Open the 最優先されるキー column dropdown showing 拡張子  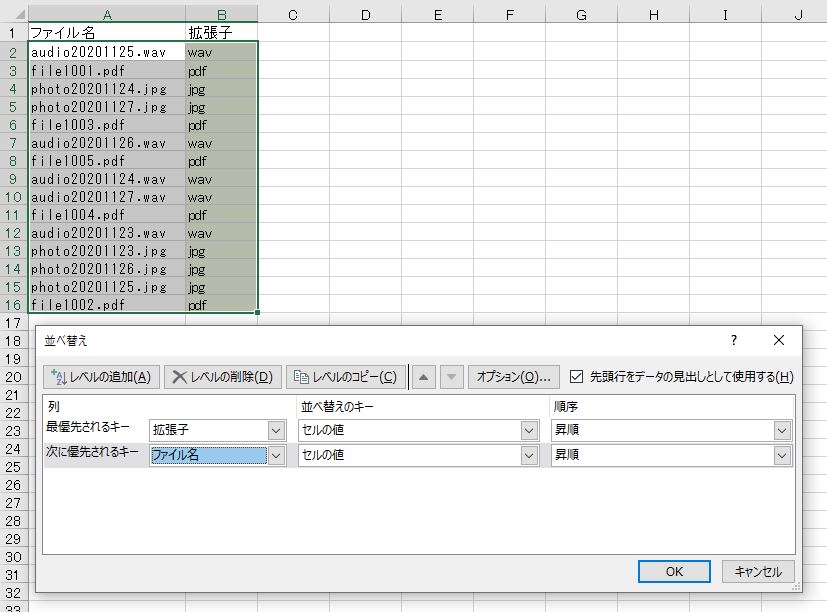[x=276, y=430]
